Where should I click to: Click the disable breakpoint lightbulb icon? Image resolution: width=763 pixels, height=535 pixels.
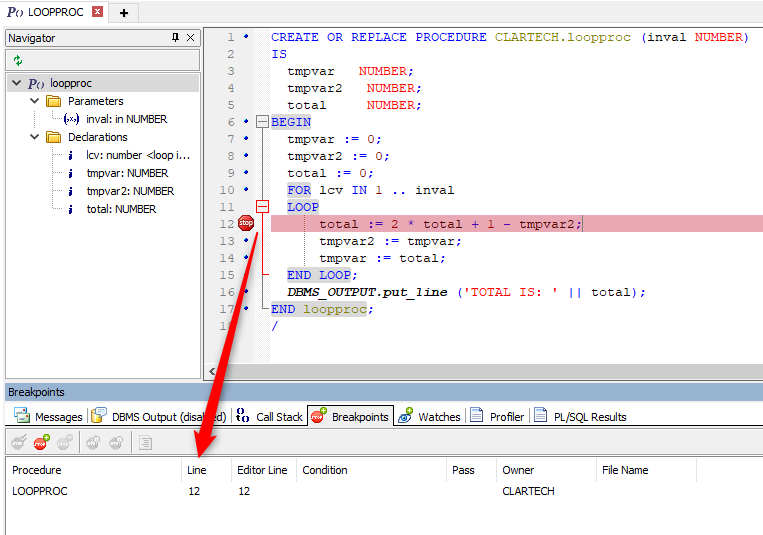[116, 442]
